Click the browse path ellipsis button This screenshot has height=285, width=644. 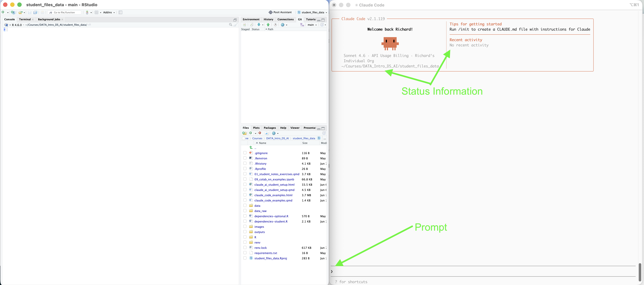[x=324, y=138]
